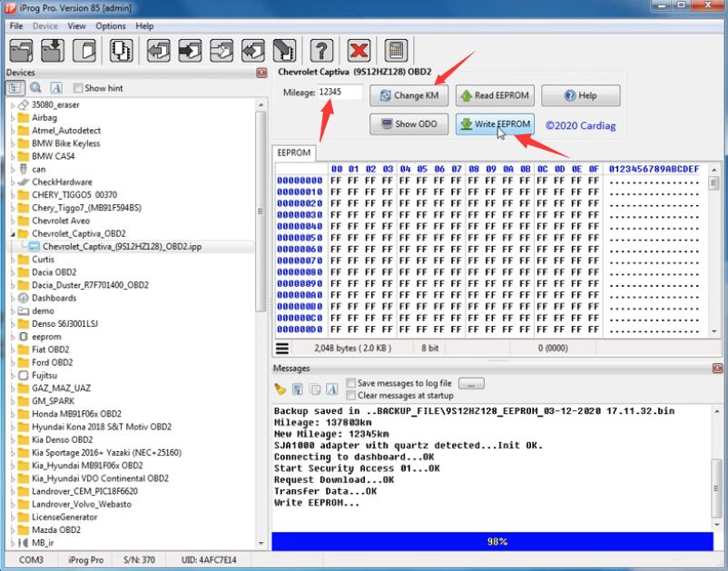Click the hamburger menu icon below hex editor
This screenshot has width=728, height=571.
282,349
